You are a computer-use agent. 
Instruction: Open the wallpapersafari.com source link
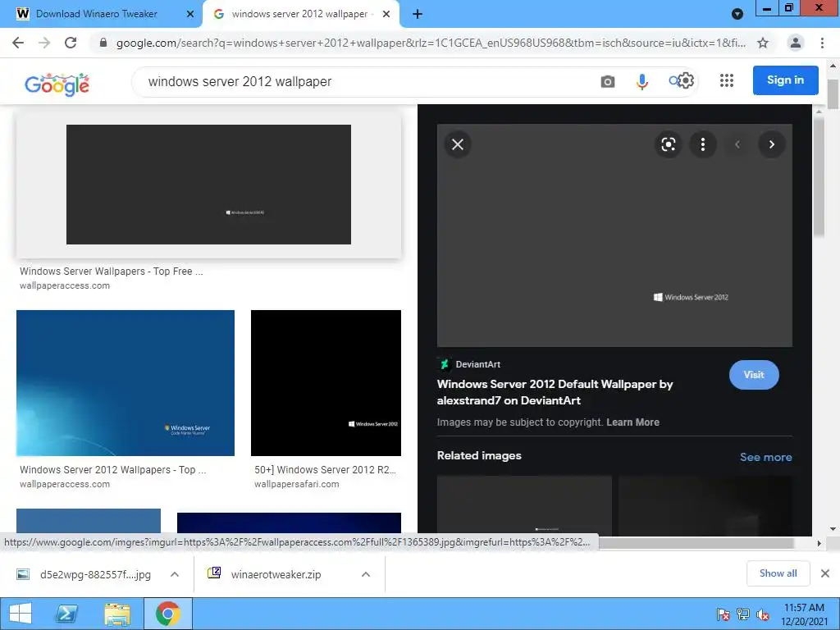click(296, 484)
